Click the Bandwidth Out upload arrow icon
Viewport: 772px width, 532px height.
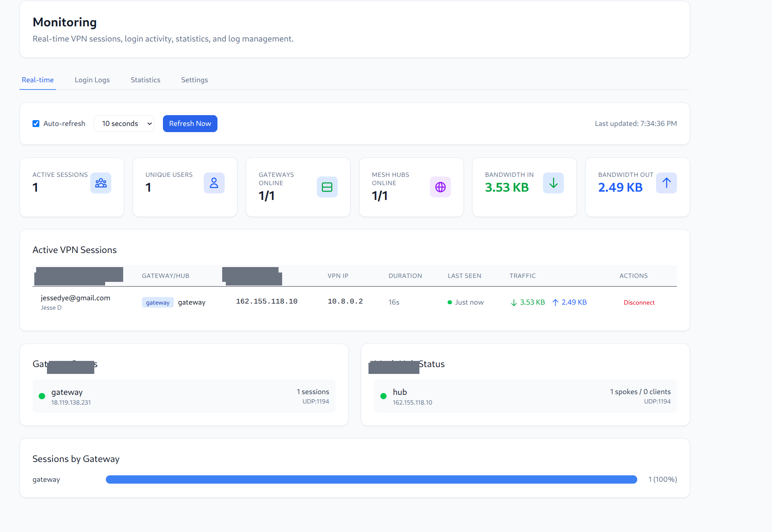coord(666,183)
